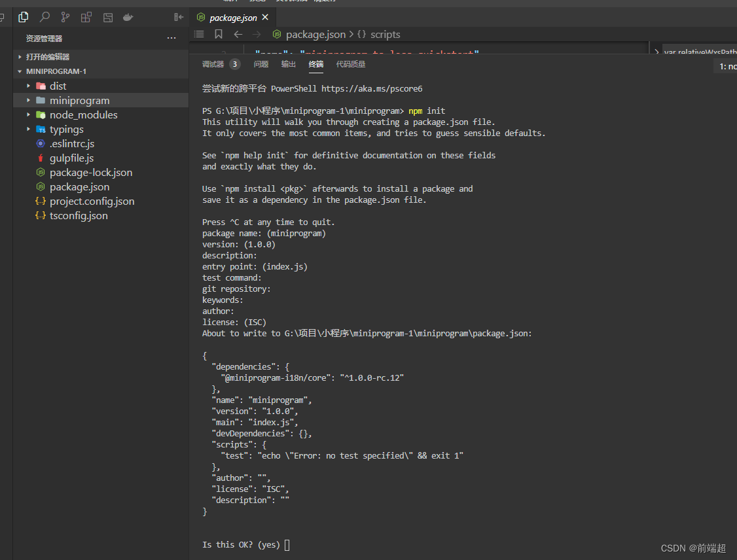Image resolution: width=737 pixels, height=560 pixels.
Task: Click the 'package name: (miniprogram)' line
Action: pyautogui.click(x=264, y=234)
